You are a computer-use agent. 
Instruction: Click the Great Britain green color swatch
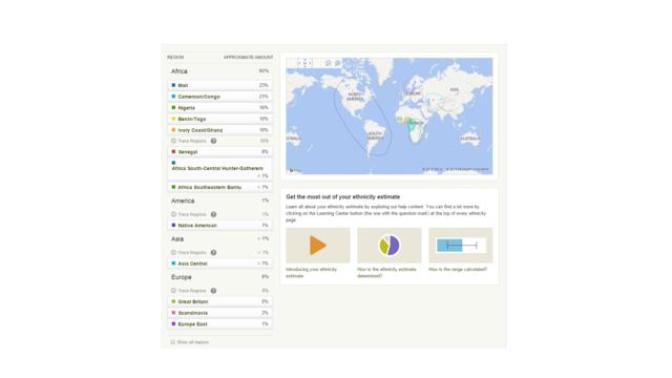coord(174,302)
